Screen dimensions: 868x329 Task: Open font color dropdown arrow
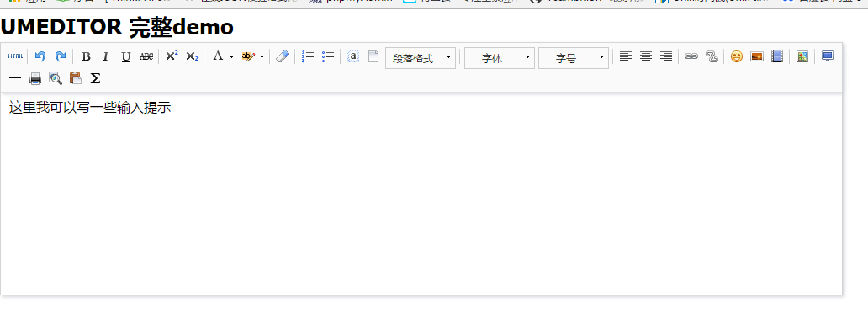[x=231, y=56]
